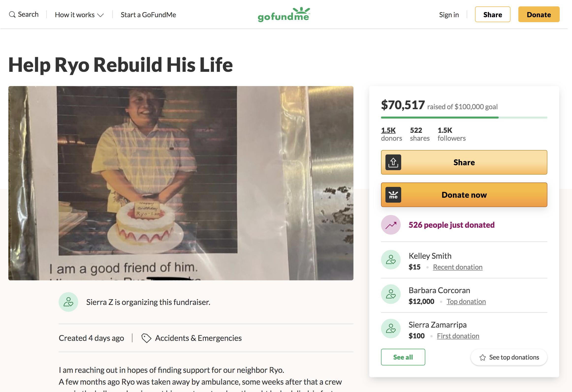This screenshot has height=392, width=572.
Task: Click the star icon for top donations
Action: 482,357
